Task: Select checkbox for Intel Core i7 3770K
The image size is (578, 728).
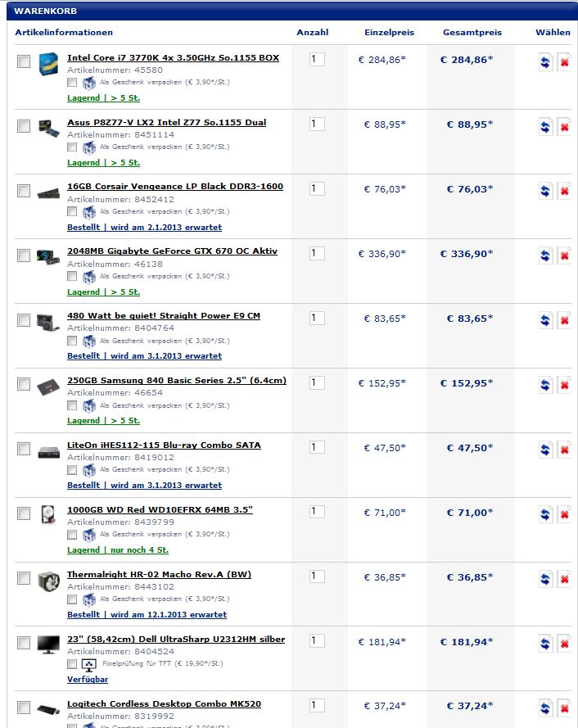Action: pyautogui.click(x=24, y=61)
